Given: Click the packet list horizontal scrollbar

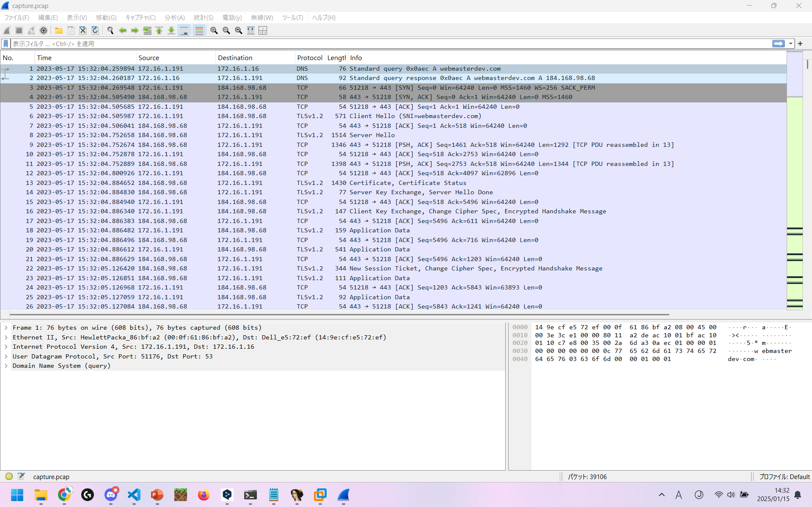Looking at the screenshot, I should (x=339, y=314).
